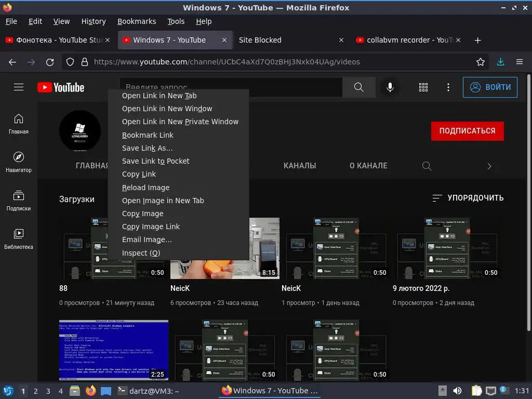Open Библиотека in the sidebar
The height and width of the screenshot is (399, 532).
pos(19,239)
